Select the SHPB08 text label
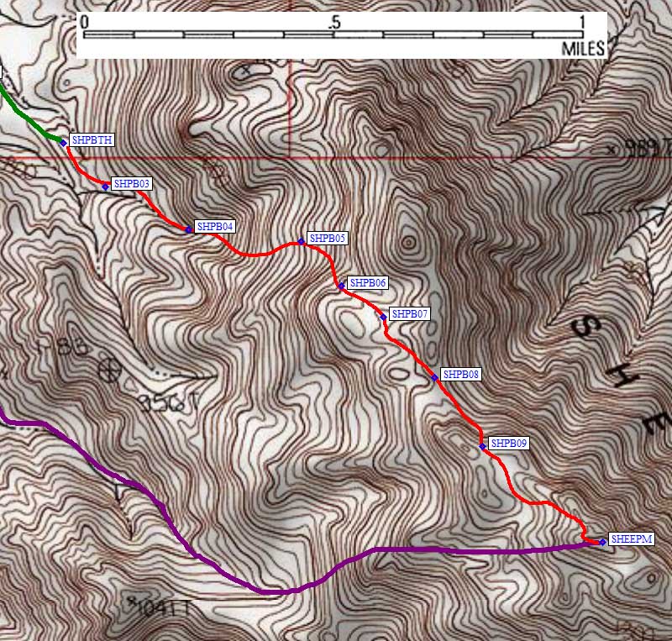Image resolution: width=672 pixels, height=641 pixels. click(460, 375)
